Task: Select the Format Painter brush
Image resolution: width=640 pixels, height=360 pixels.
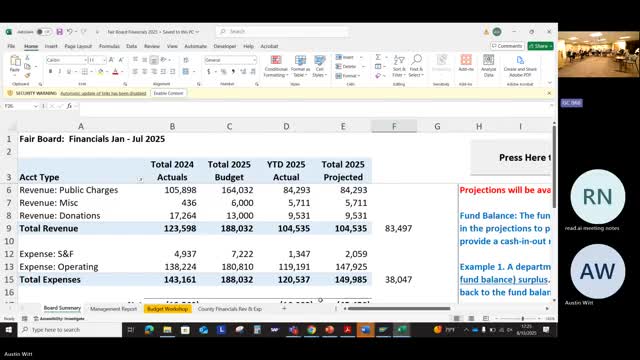Action: (x=27, y=75)
